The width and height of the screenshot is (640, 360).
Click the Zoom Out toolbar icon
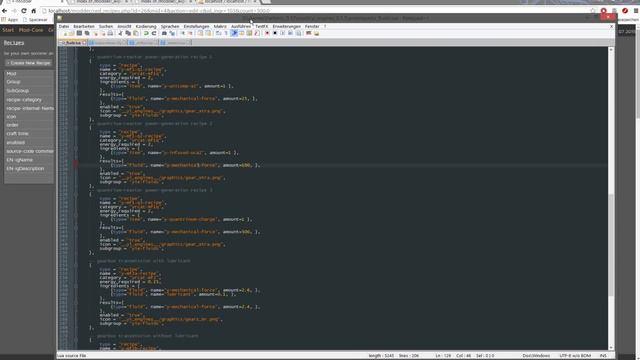click(190, 33)
